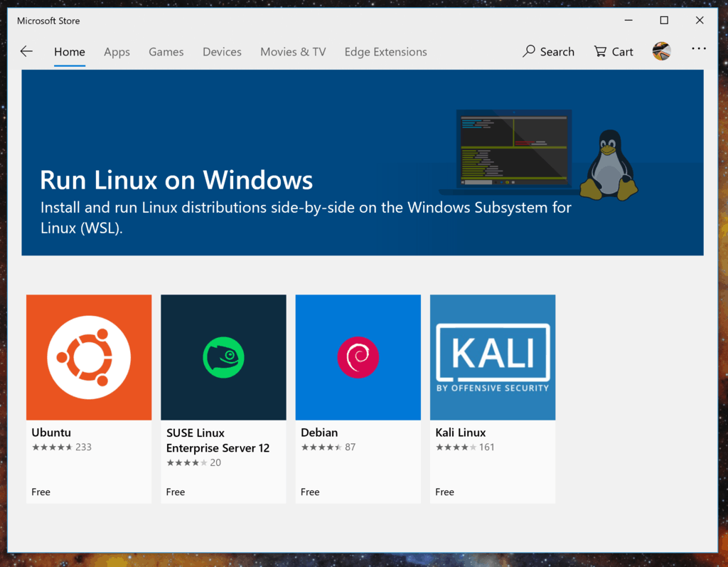
Task: Select the SUSE chameleon logo tile
Action: [224, 357]
